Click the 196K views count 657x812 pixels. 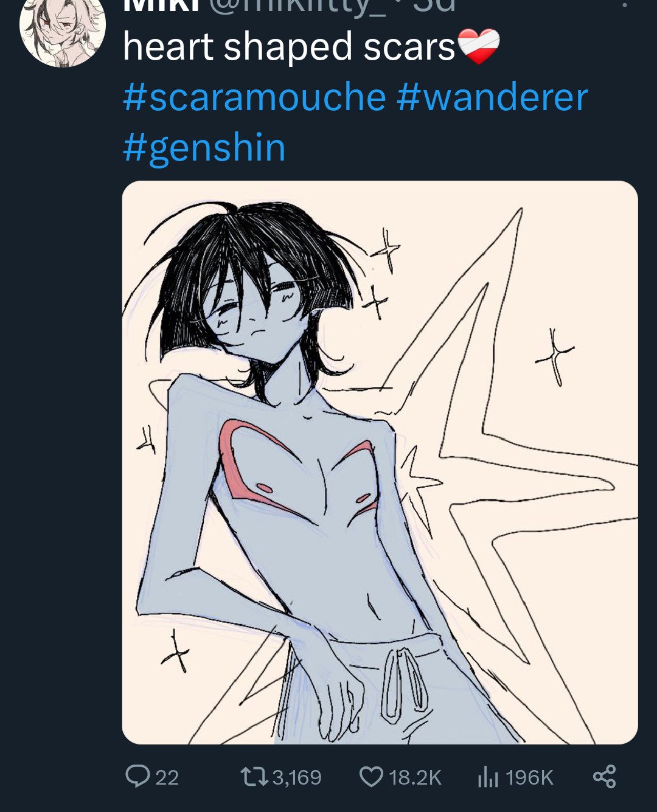click(529, 777)
